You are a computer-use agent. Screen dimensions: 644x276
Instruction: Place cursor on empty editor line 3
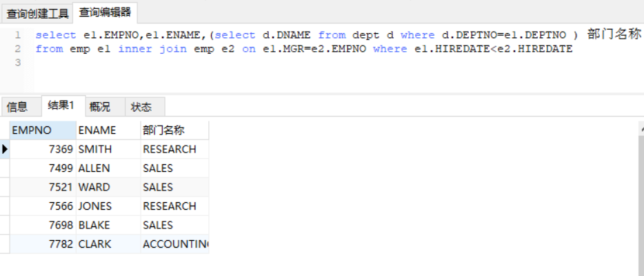point(276,63)
